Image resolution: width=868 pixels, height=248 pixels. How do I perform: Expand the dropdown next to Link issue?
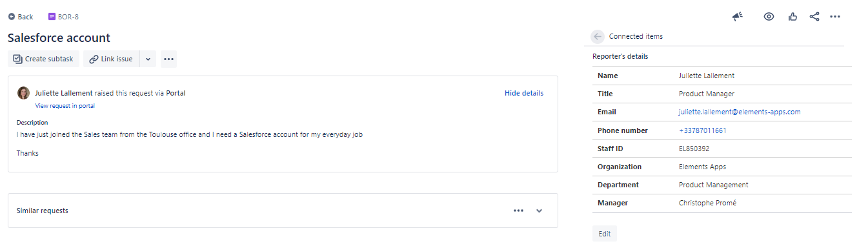pos(148,59)
